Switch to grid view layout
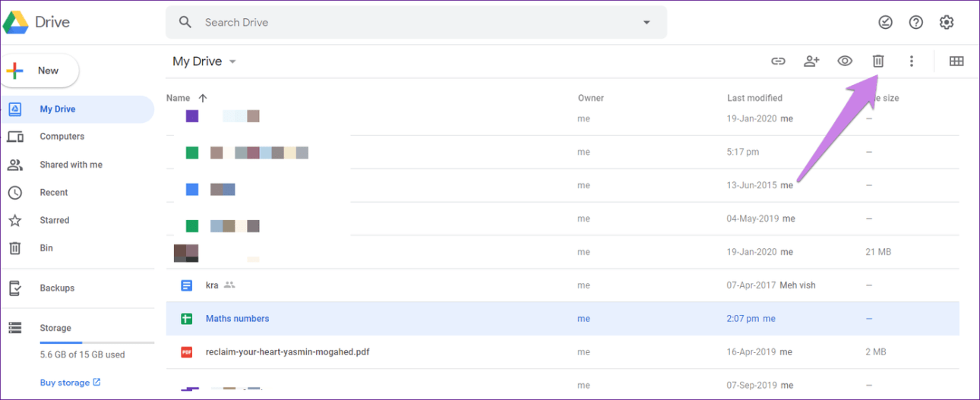Viewport: 980px width, 400px height. pos(956,61)
